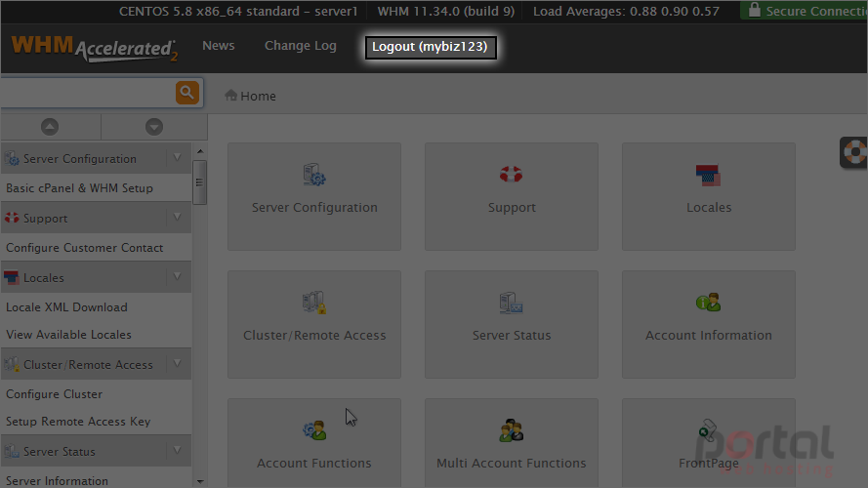Open the Server Status tile
Screen dimensions: 868x488
pos(512,324)
